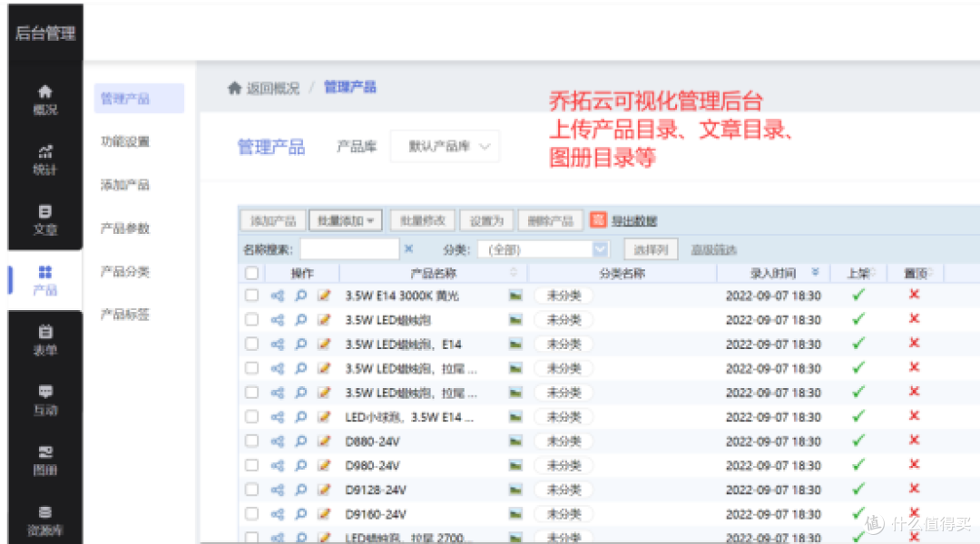Click share icon for 3.5W E14 3000K 黄光
The width and height of the screenshot is (980, 544).
(278, 296)
